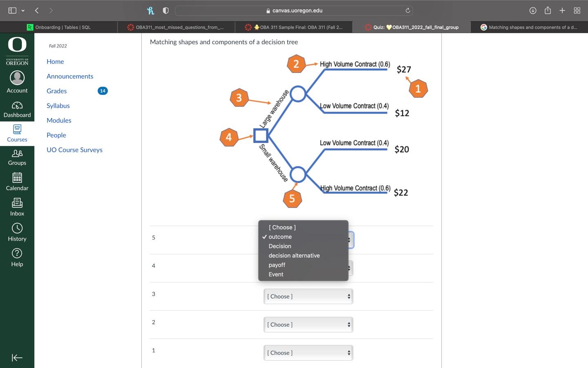
Task: Toggle the Safari sidebar visibility
Action: point(12,11)
